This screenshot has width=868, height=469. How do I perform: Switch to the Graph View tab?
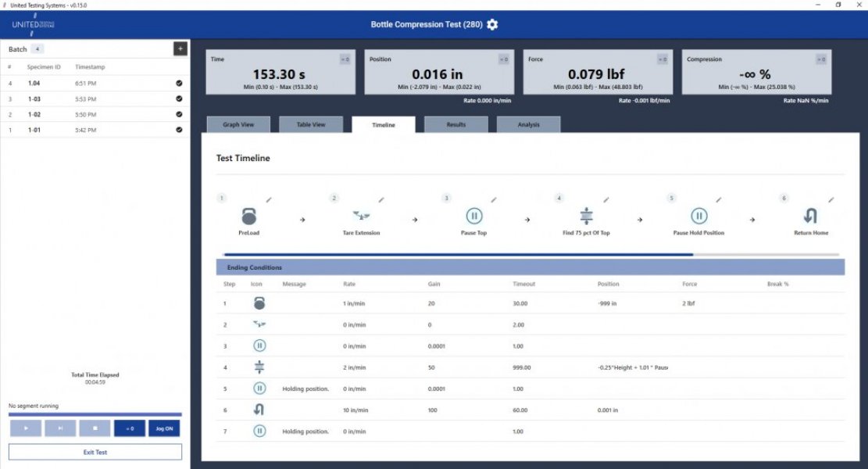click(x=238, y=124)
